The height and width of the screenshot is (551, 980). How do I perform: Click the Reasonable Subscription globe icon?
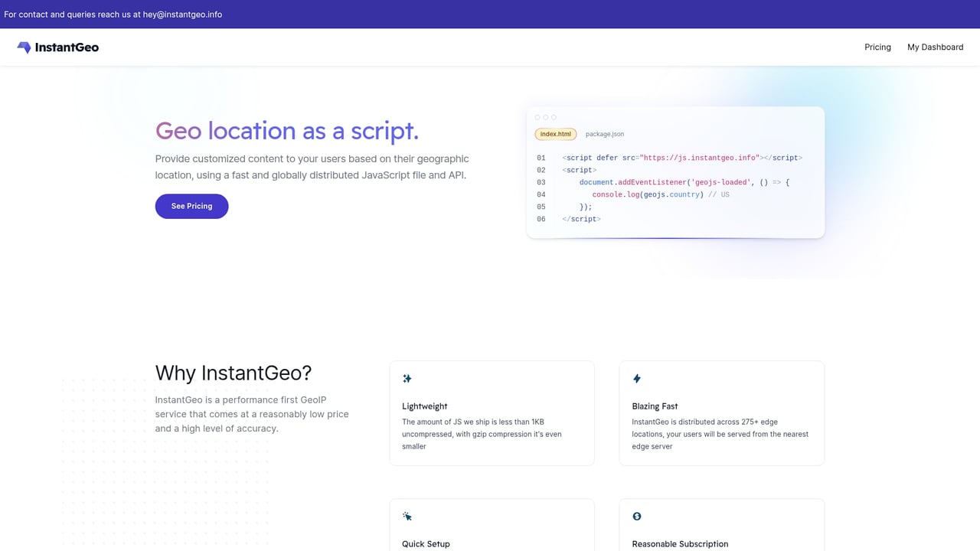pos(636,516)
